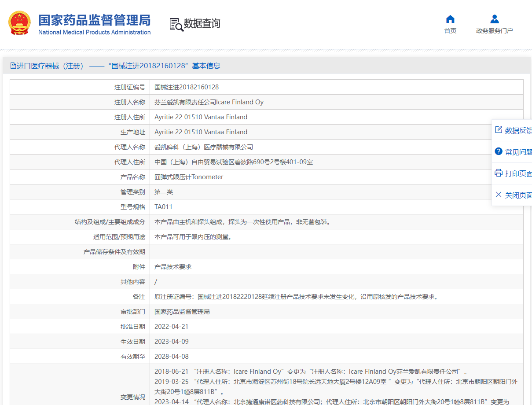Open the 常见问题 side menu item
Screen dimensions: 532x405
(513, 152)
